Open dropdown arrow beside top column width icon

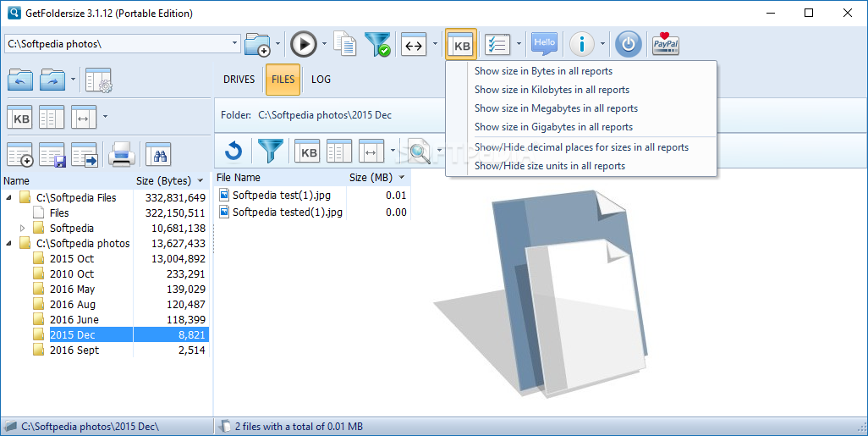pyautogui.click(x=435, y=44)
